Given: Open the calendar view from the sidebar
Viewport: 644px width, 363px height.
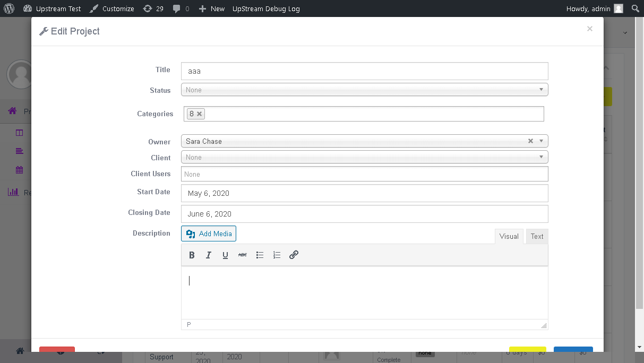Looking at the screenshot, I should click(x=20, y=169).
